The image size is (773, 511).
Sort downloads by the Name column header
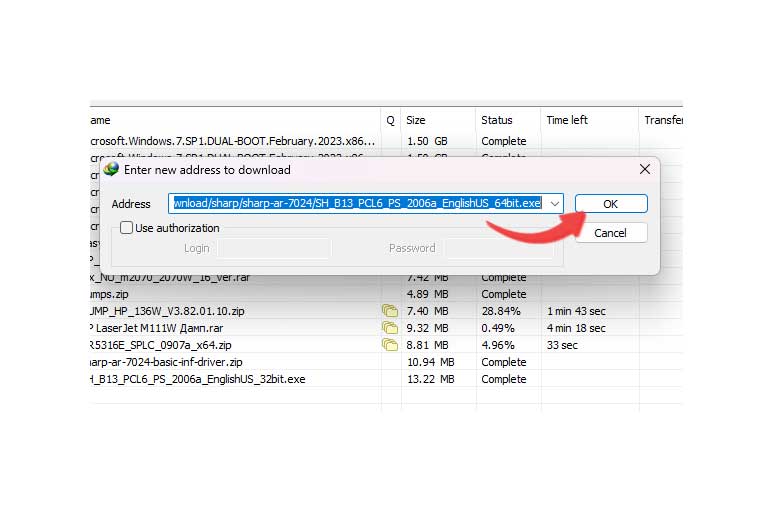(235, 120)
